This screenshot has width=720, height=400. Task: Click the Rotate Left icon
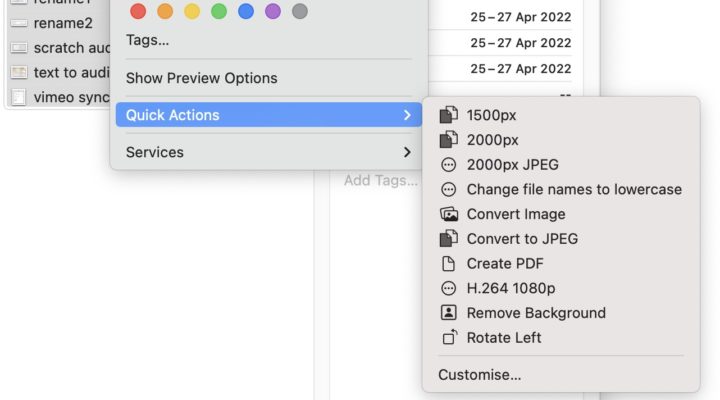[x=450, y=338]
